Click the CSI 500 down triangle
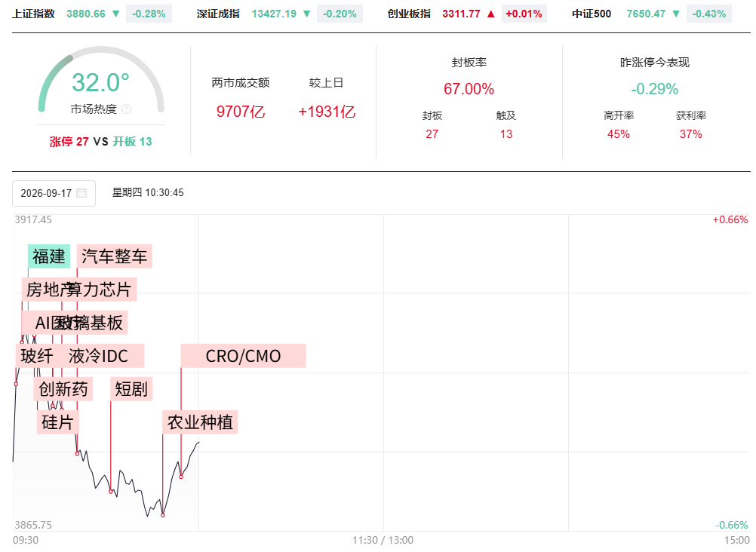The width and height of the screenshot is (756, 552). click(x=676, y=14)
